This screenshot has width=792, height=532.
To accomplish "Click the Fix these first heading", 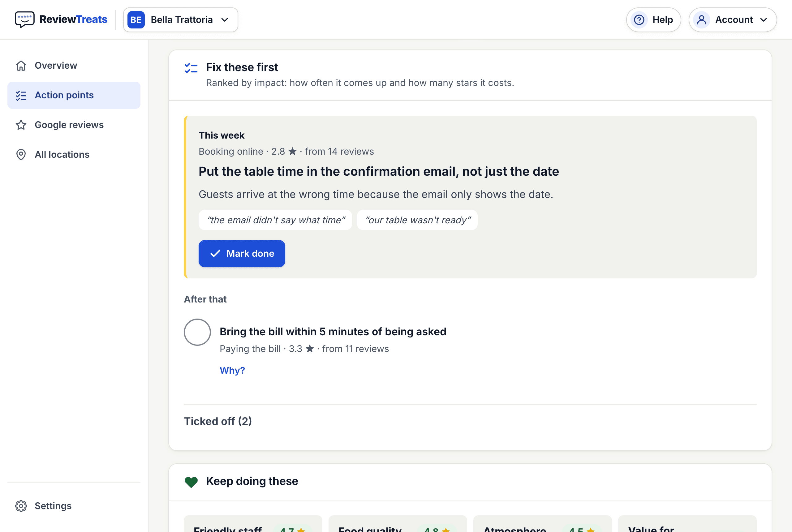I will [242, 67].
